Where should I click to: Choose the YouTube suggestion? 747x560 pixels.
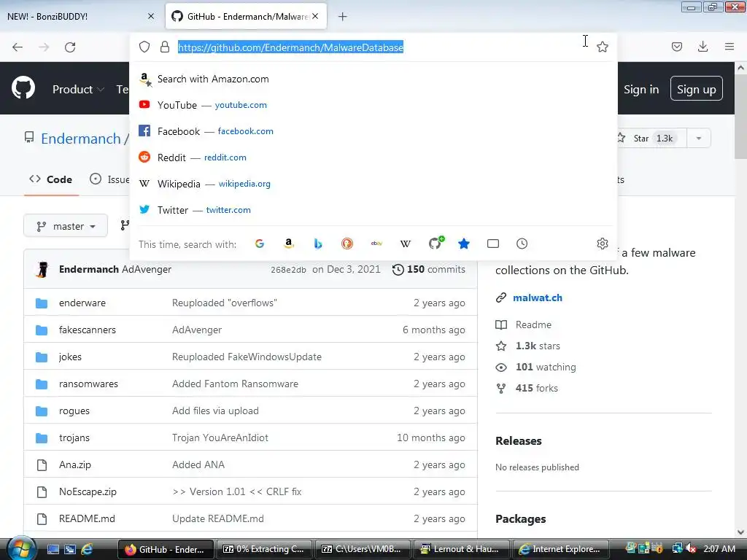tap(373, 105)
